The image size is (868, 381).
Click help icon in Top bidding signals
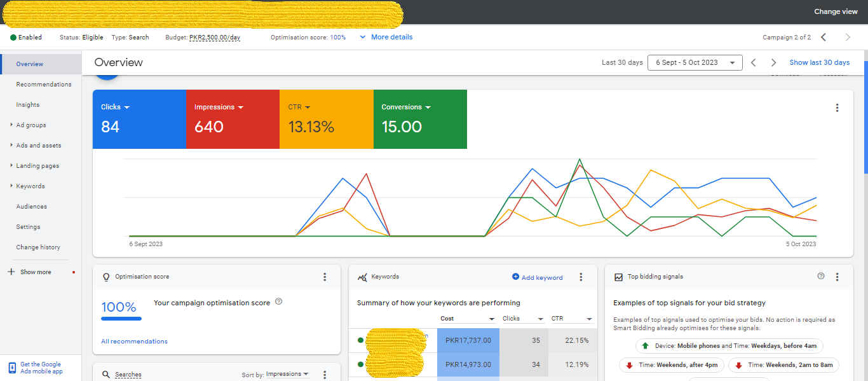[x=820, y=276]
